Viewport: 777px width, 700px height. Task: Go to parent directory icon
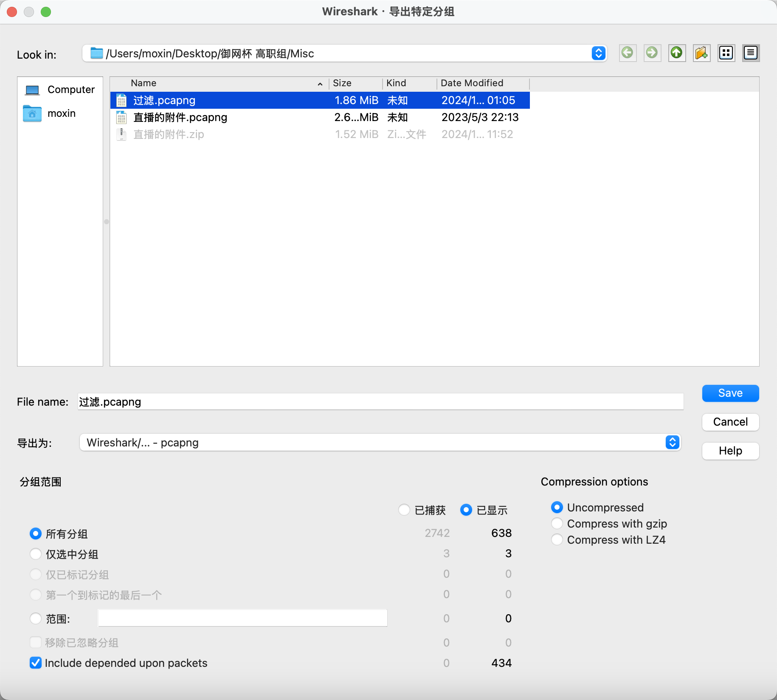click(676, 53)
